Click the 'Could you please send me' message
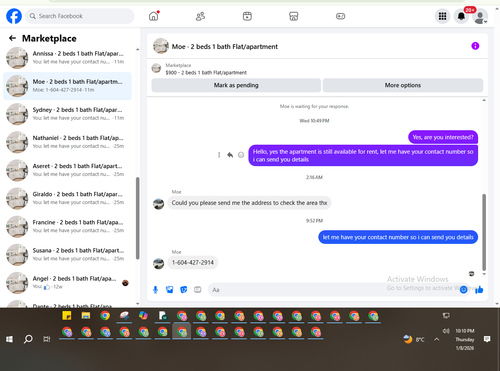Screen dimensions: 500x371 click(x=249, y=203)
